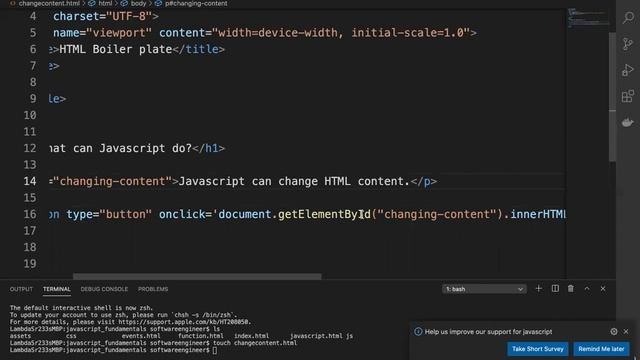
Task: Click line number 14 in gutter
Action: point(30,181)
